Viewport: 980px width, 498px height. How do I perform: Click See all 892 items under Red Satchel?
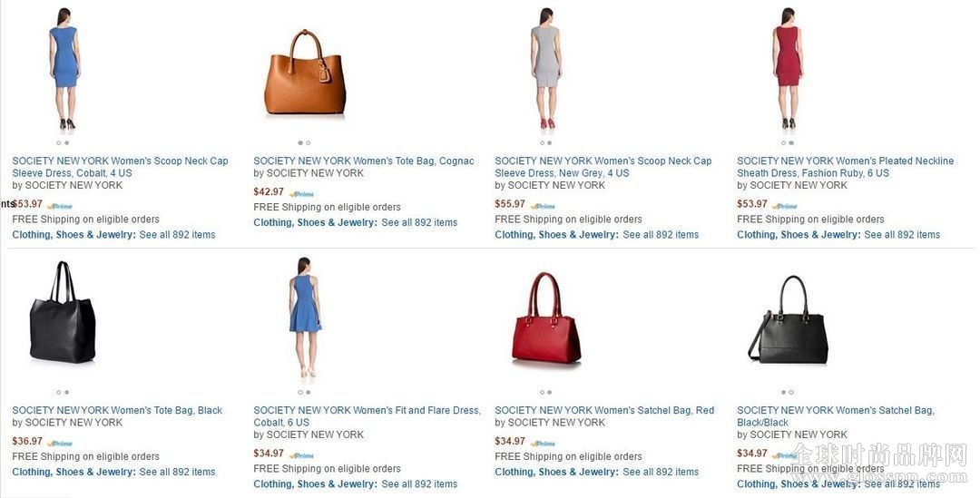coord(661,472)
